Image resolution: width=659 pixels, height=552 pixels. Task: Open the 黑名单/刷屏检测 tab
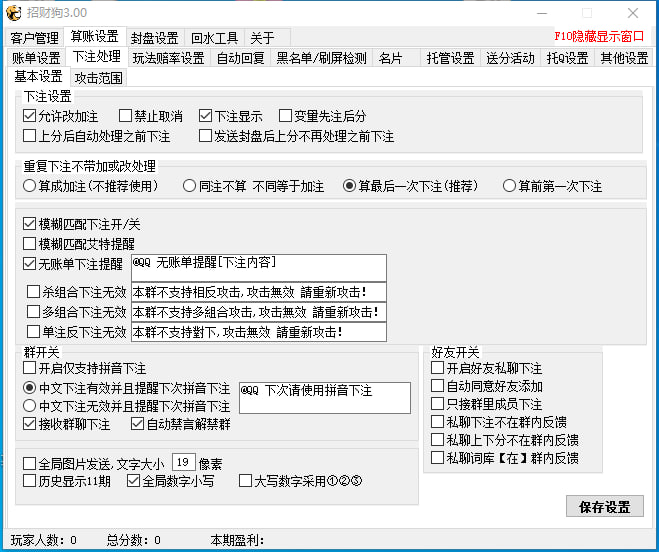tap(321, 58)
